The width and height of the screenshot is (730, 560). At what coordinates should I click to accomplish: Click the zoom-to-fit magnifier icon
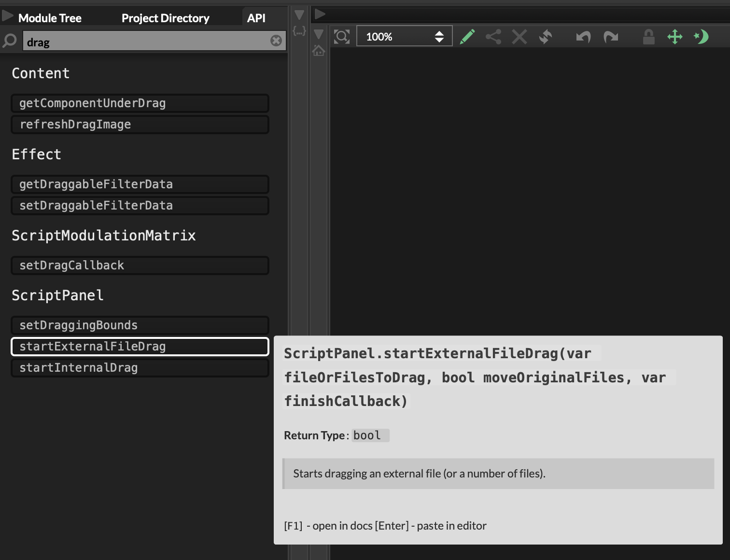point(342,37)
